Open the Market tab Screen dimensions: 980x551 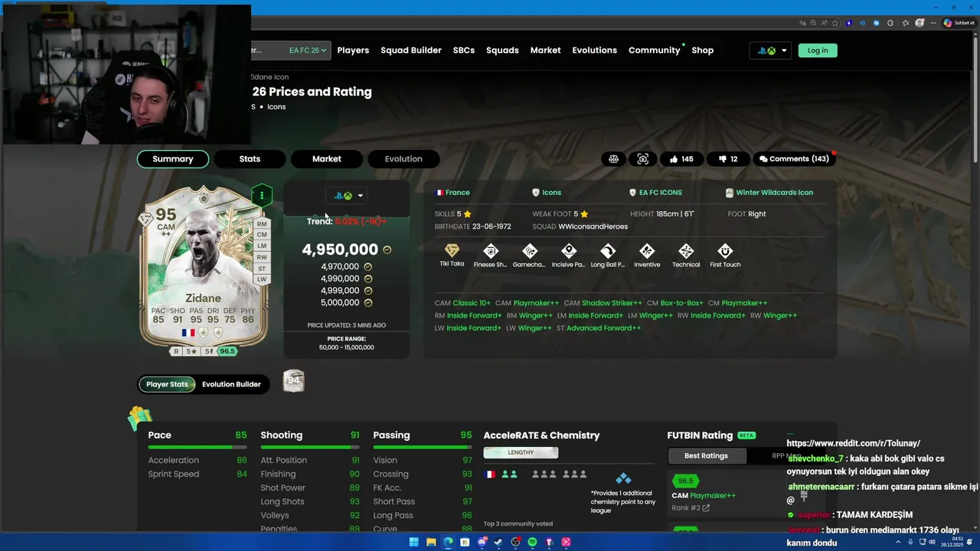point(327,159)
